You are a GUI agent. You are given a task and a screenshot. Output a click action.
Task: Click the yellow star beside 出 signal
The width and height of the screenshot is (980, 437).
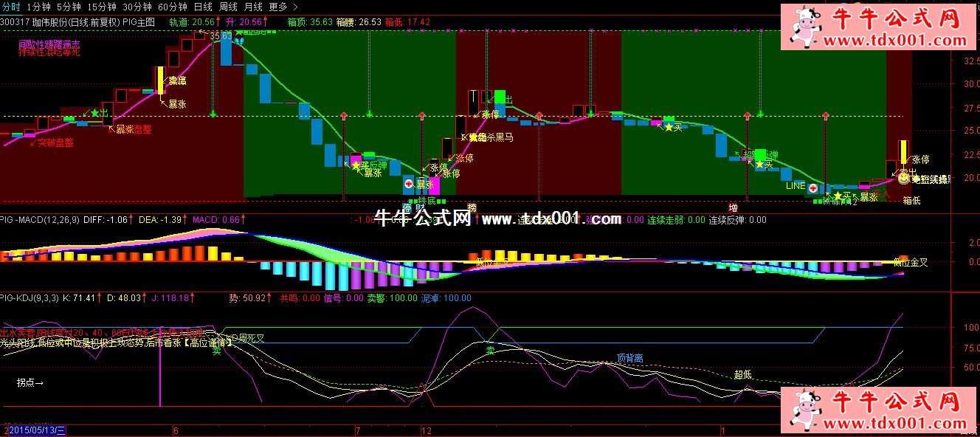94,113
